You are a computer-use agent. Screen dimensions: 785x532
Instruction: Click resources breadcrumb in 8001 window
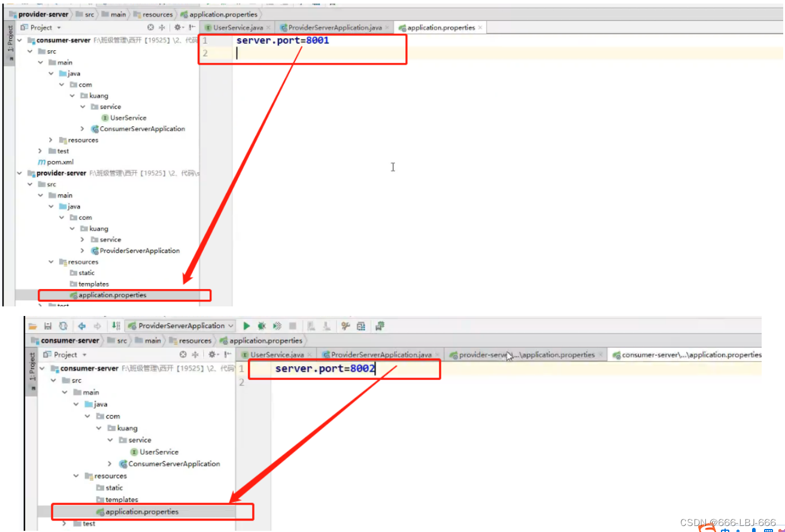tap(153, 14)
